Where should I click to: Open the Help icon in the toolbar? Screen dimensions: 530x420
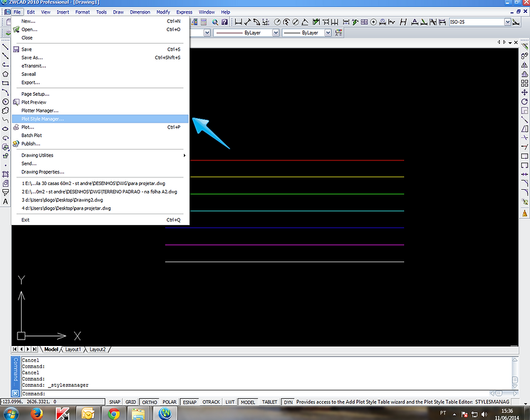224,22
